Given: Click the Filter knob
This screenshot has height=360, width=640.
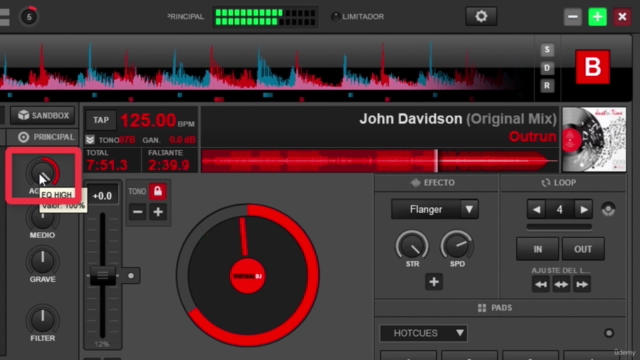Looking at the screenshot, I should pos(42,320).
